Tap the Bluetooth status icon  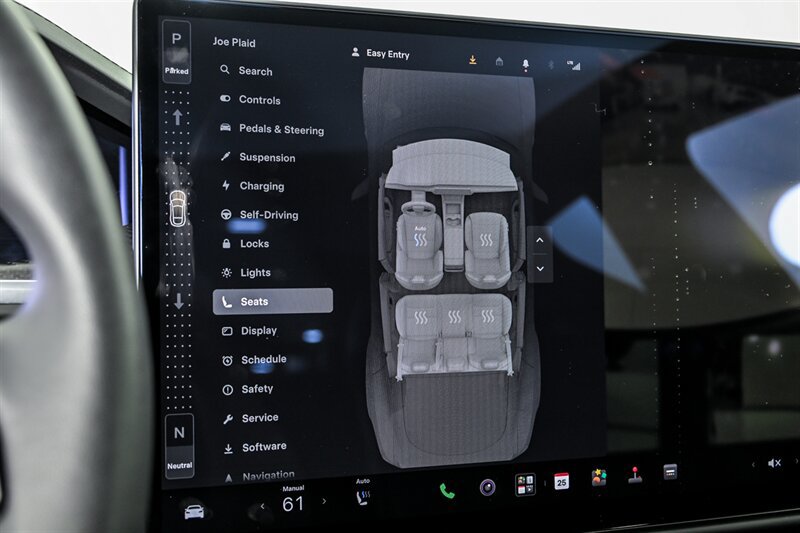pos(551,64)
